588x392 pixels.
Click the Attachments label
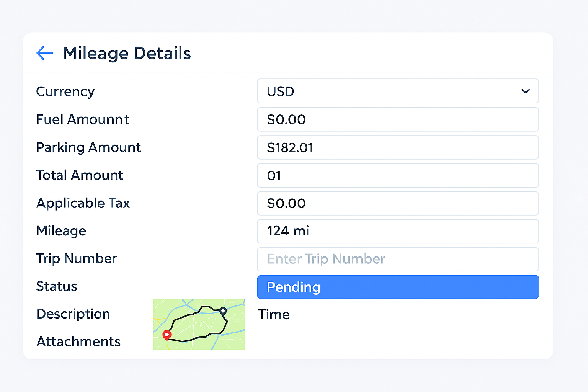tap(78, 341)
